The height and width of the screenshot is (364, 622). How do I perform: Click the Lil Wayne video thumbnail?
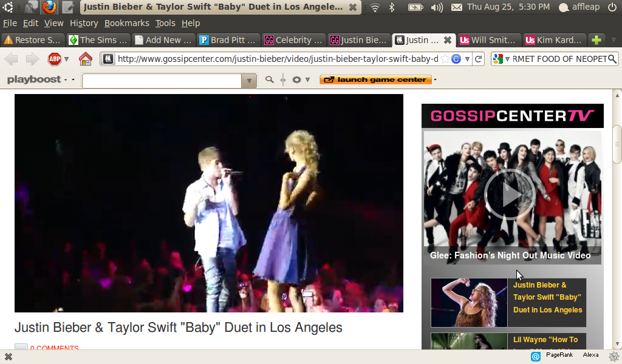click(470, 341)
